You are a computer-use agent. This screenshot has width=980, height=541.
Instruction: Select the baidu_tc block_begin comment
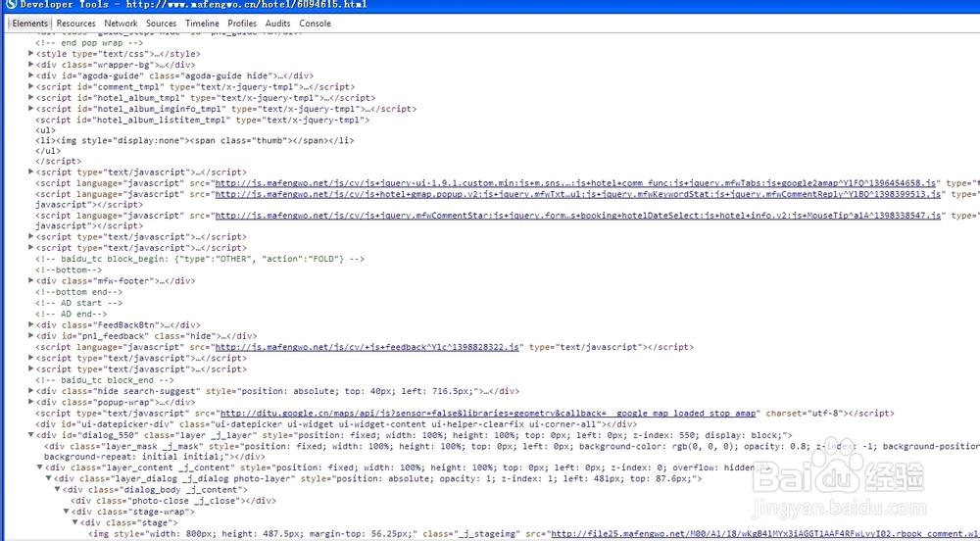click(x=200, y=259)
